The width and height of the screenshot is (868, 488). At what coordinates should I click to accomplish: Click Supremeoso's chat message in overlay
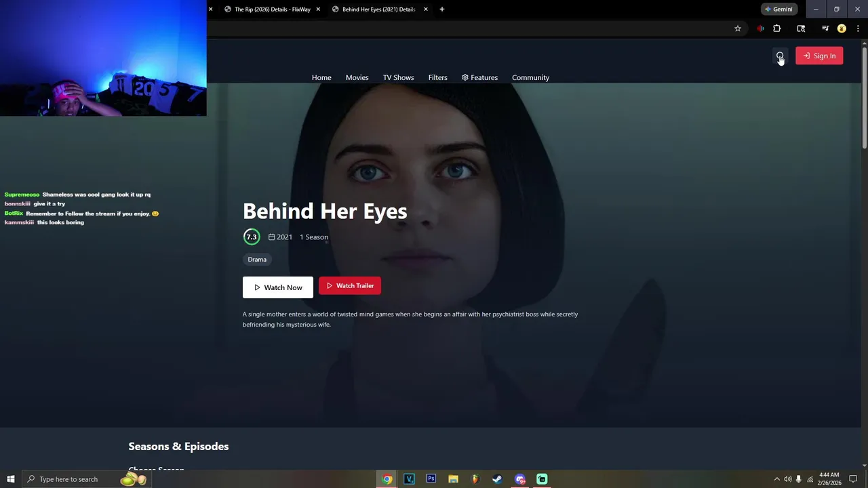77,195
